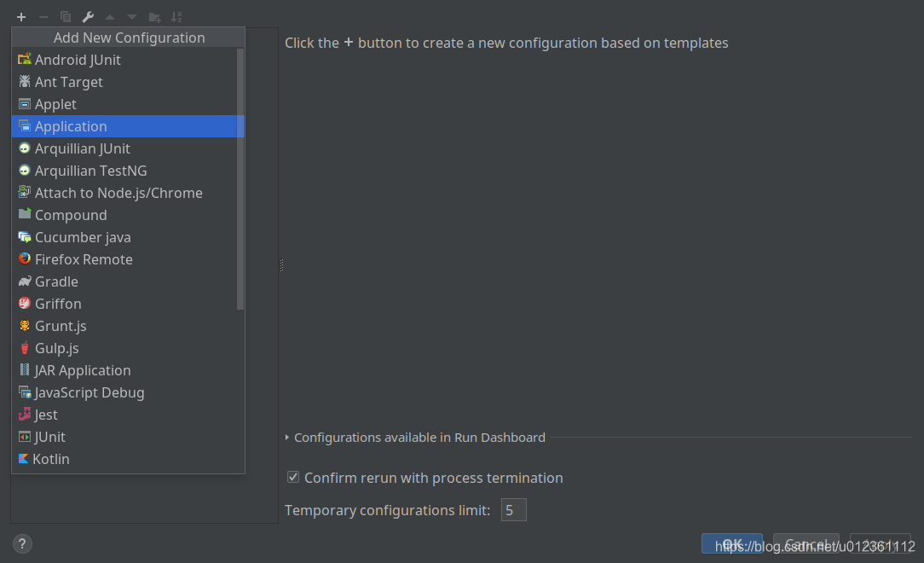
Task: Click the Temporary configurations limit field
Action: 513,510
